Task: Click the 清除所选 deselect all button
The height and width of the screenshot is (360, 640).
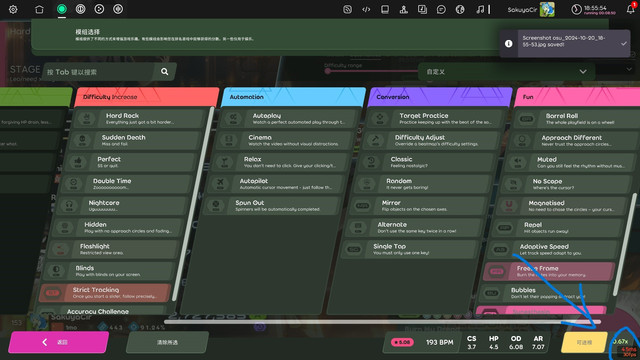Action: pyautogui.click(x=167, y=342)
